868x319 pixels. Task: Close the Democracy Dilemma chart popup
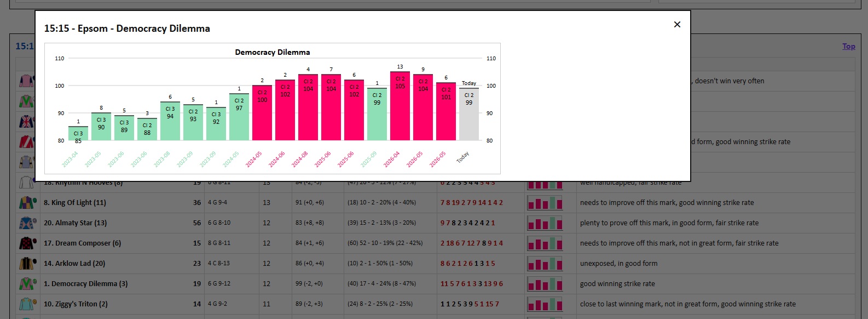(x=677, y=24)
